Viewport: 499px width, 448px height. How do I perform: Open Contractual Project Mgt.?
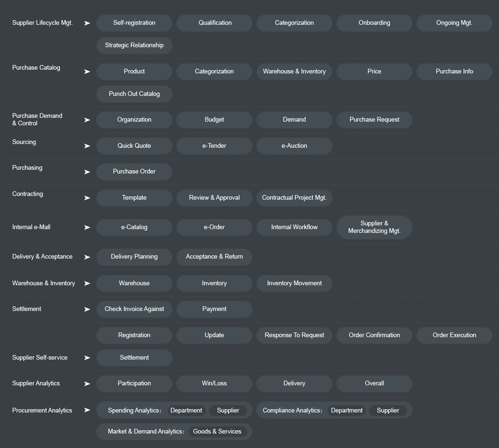point(294,198)
